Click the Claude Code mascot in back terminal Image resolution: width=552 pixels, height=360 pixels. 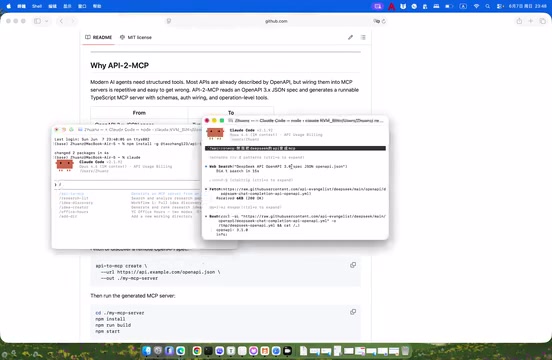(65, 165)
